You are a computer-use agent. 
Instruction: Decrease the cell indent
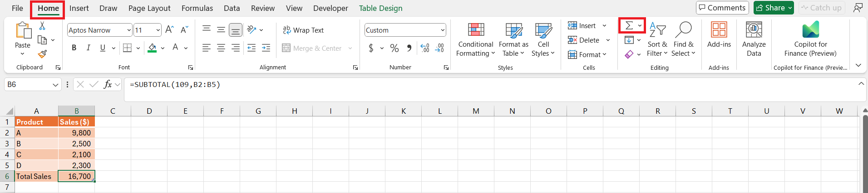(252, 48)
